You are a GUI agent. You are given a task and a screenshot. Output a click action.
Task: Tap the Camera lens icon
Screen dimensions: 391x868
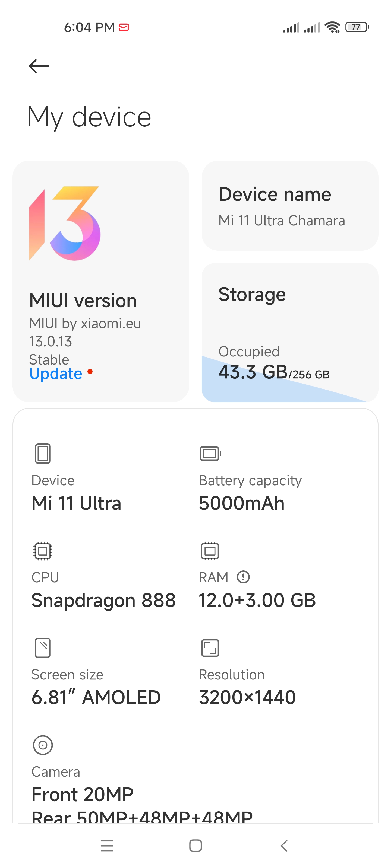click(x=43, y=745)
